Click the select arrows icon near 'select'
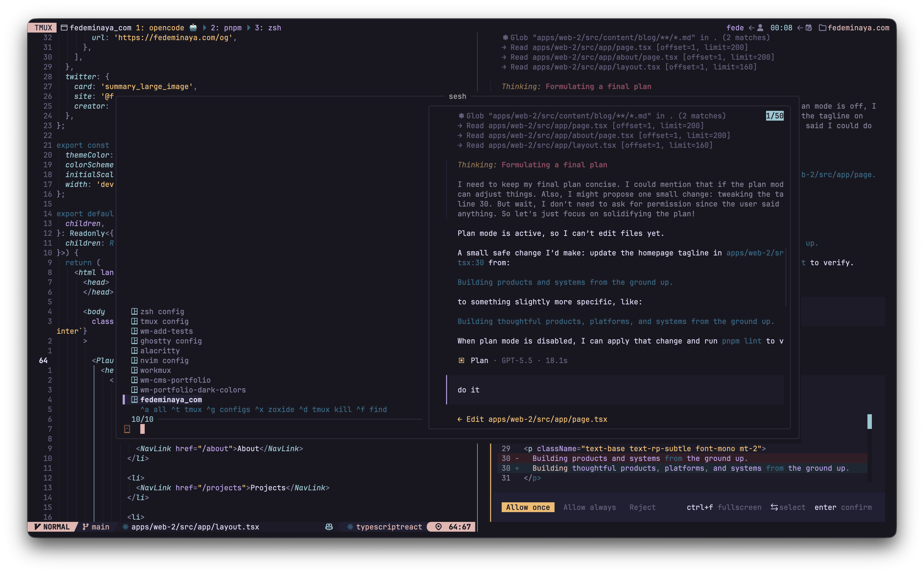 [774, 507]
